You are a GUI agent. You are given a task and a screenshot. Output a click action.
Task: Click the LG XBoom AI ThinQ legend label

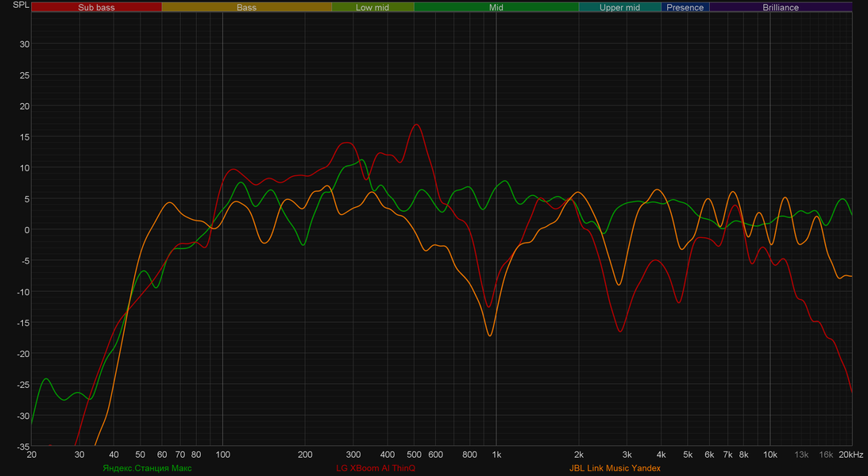pos(376,468)
